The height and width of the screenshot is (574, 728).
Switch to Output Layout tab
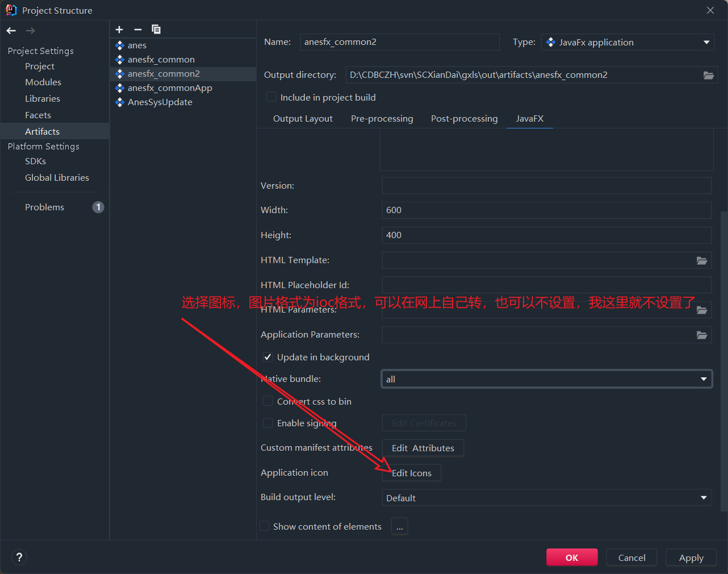tap(303, 118)
